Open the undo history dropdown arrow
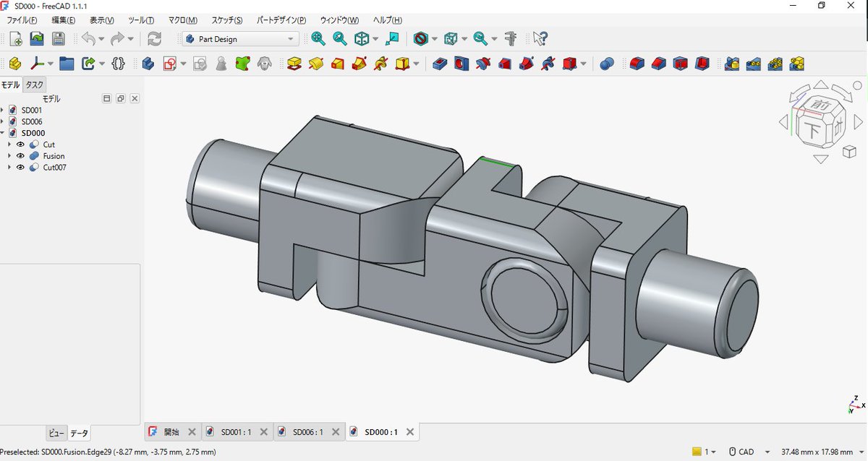This screenshot has width=868, height=461. click(x=101, y=40)
